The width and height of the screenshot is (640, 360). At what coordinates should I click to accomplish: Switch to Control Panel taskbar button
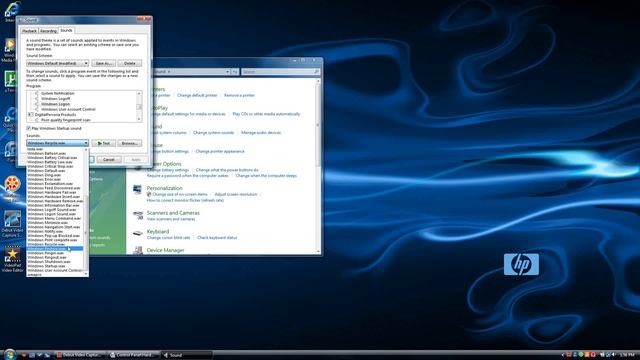pos(133,355)
